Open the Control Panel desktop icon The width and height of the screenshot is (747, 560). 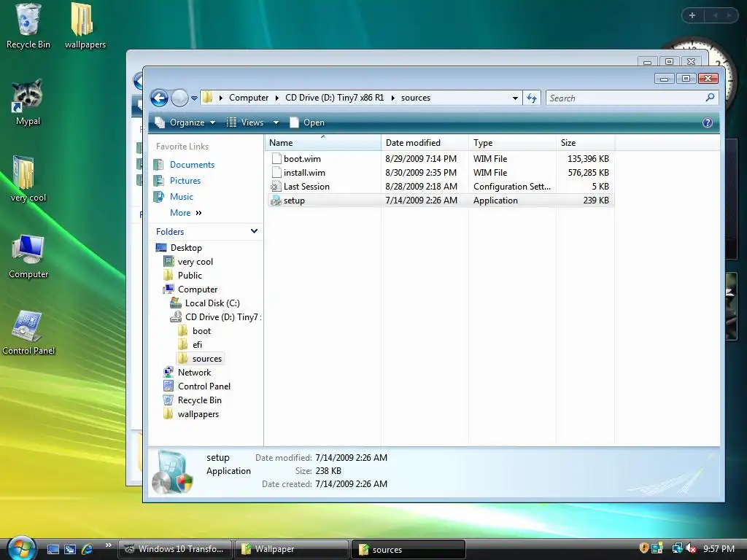[x=28, y=332]
